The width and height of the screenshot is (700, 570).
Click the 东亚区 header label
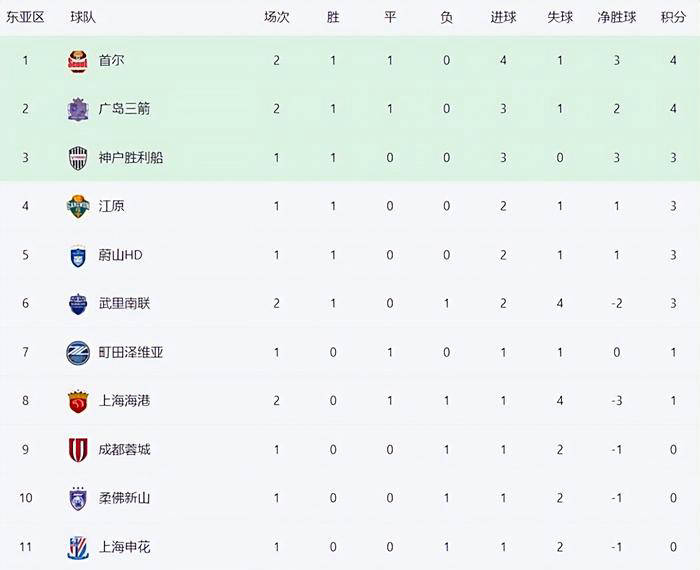(x=25, y=17)
